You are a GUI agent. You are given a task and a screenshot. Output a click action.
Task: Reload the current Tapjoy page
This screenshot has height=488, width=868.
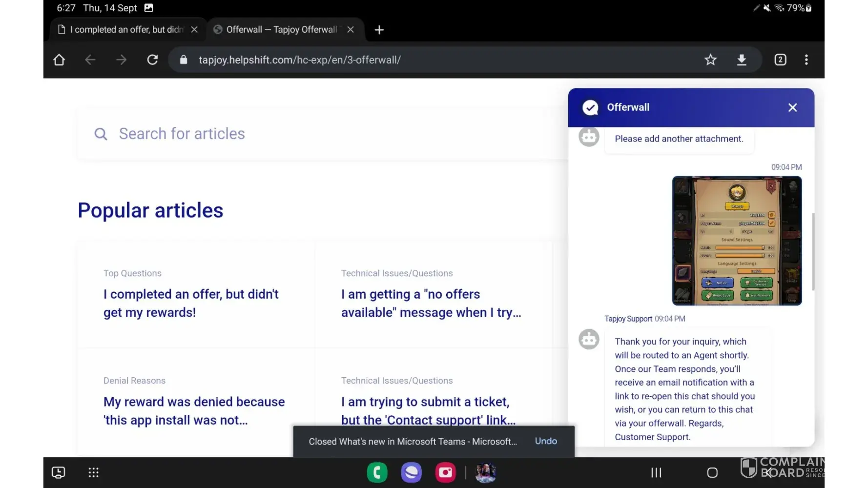click(x=152, y=60)
